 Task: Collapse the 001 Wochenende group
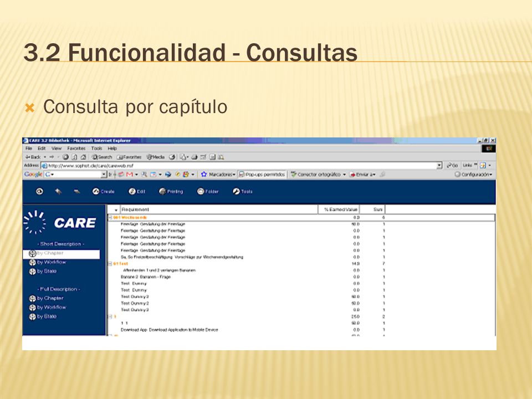(110, 217)
